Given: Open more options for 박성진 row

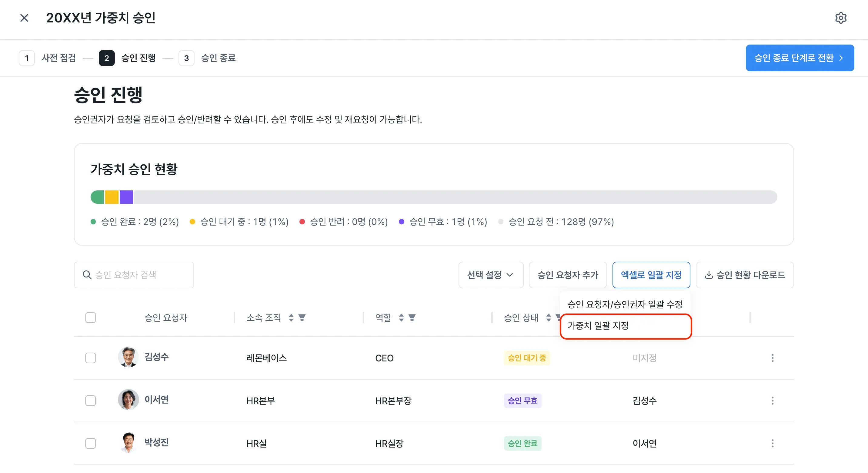Looking at the screenshot, I should tap(772, 443).
